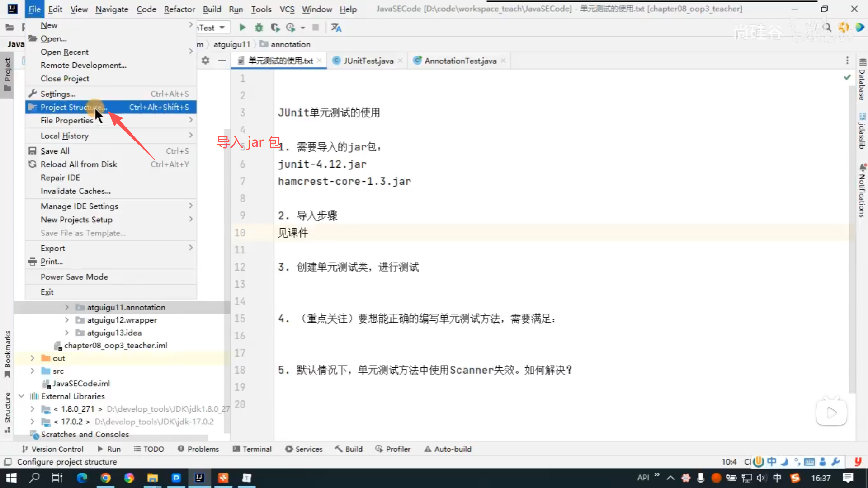This screenshot has height=488, width=868.
Task: Click Invalidate Caches menu entry
Action: pyautogui.click(x=75, y=191)
